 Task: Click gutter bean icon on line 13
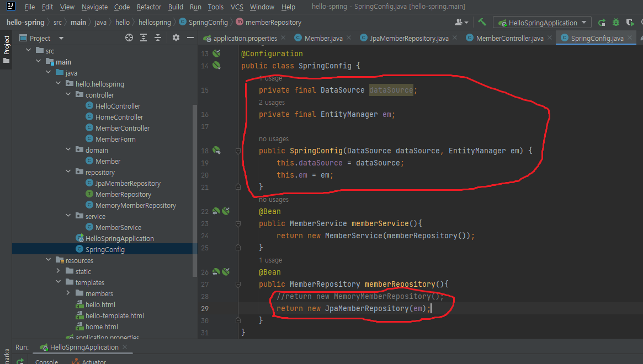click(216, 53)
